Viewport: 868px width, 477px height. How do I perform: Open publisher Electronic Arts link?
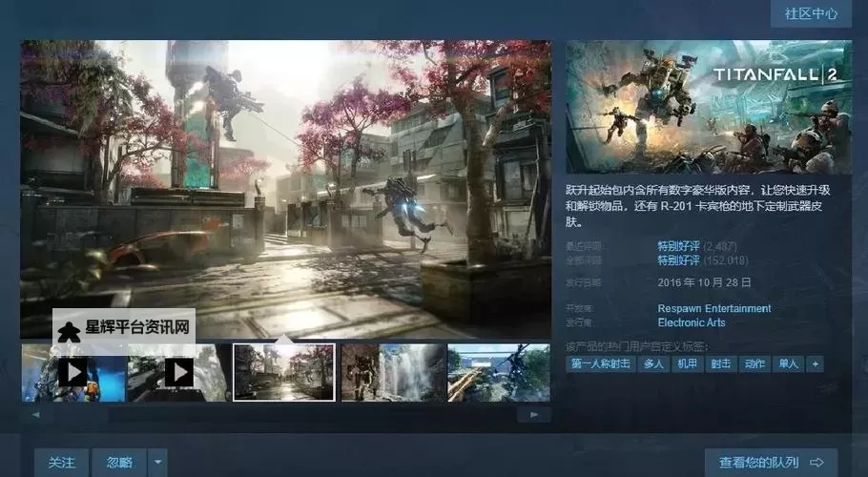(692, 322)
